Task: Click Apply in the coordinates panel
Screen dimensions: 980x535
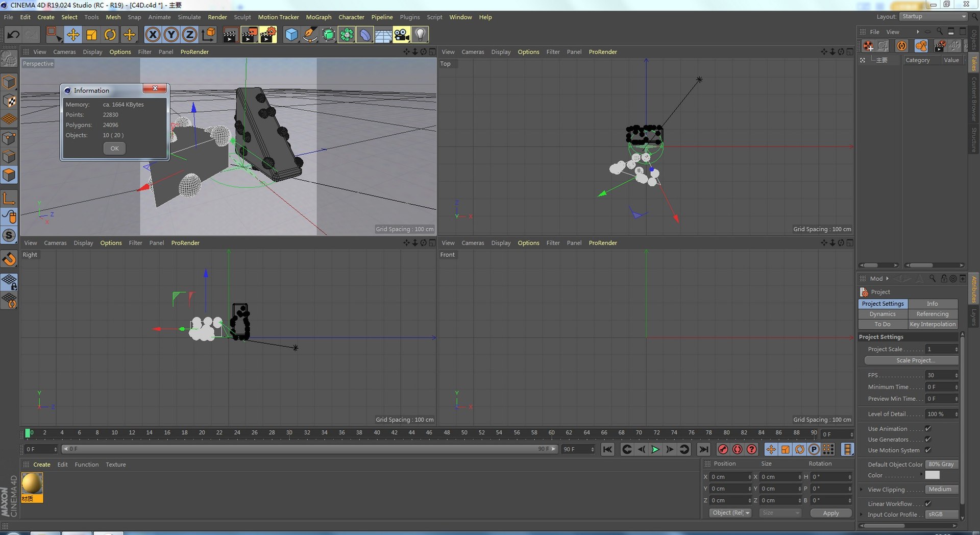Action: [x=831, y=513]
